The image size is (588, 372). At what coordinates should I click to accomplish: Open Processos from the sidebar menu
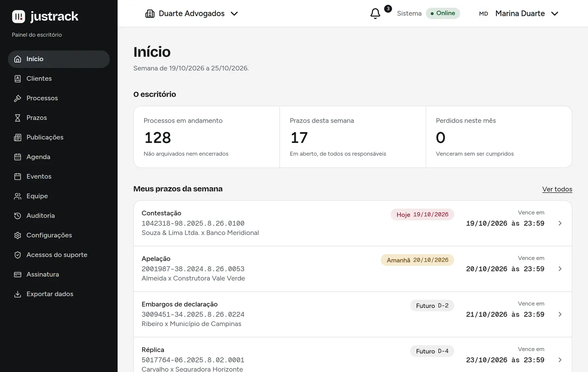59,98
